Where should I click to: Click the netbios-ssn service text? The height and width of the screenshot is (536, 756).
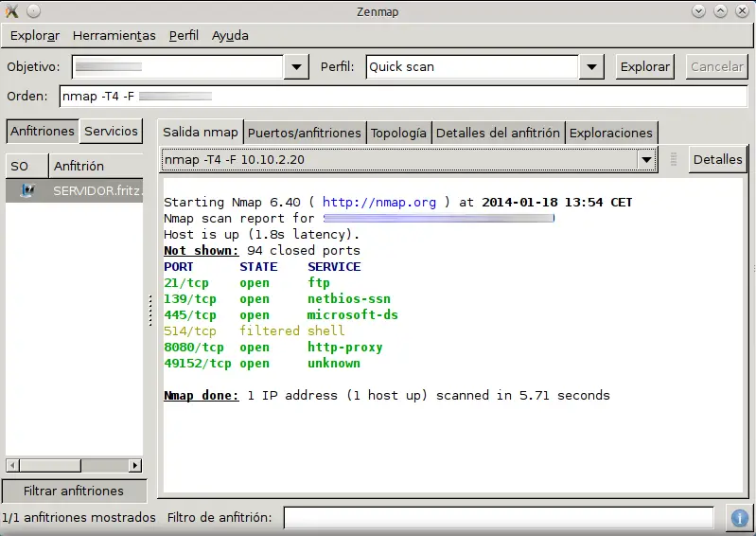[x=349, y=298]
